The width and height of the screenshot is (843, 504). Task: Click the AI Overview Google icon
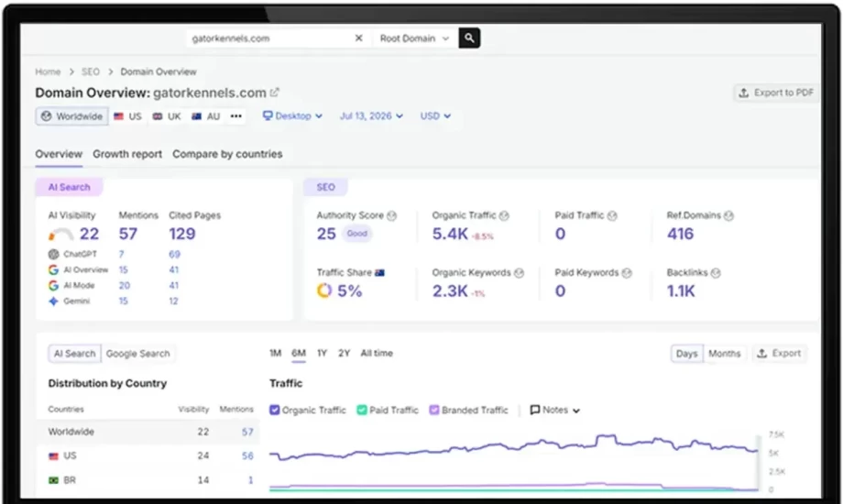53,269
